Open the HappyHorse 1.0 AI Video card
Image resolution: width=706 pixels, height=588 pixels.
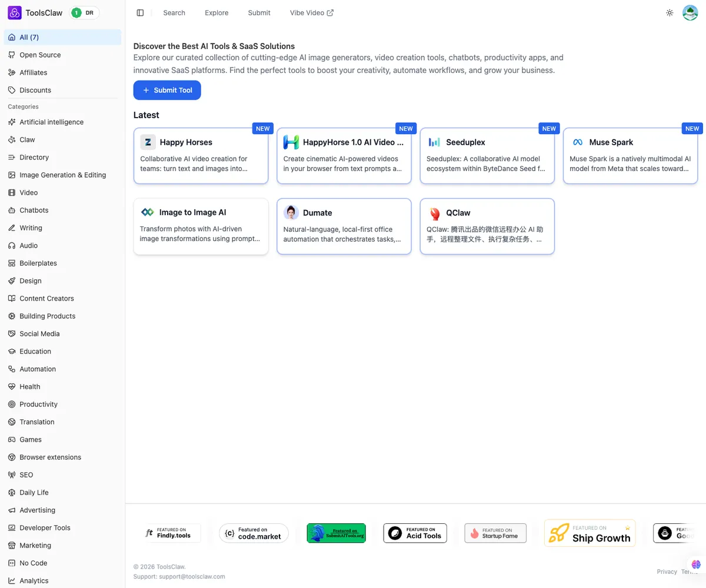pyautogui.click(x=344, y=156)
